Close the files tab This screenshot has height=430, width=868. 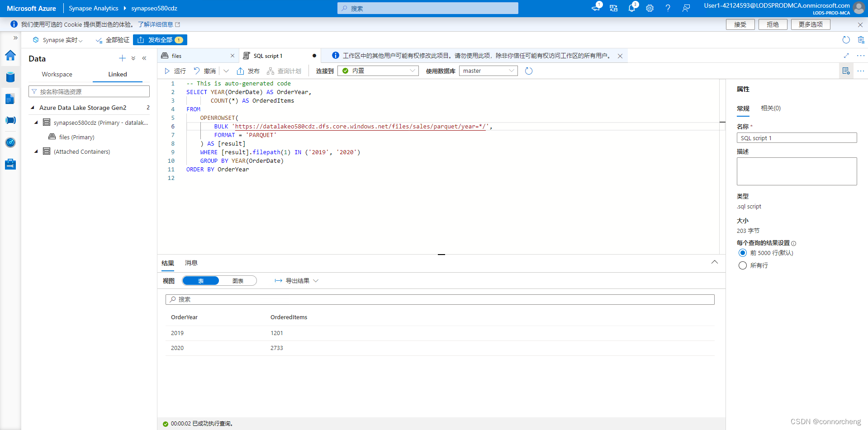(232, 56)
